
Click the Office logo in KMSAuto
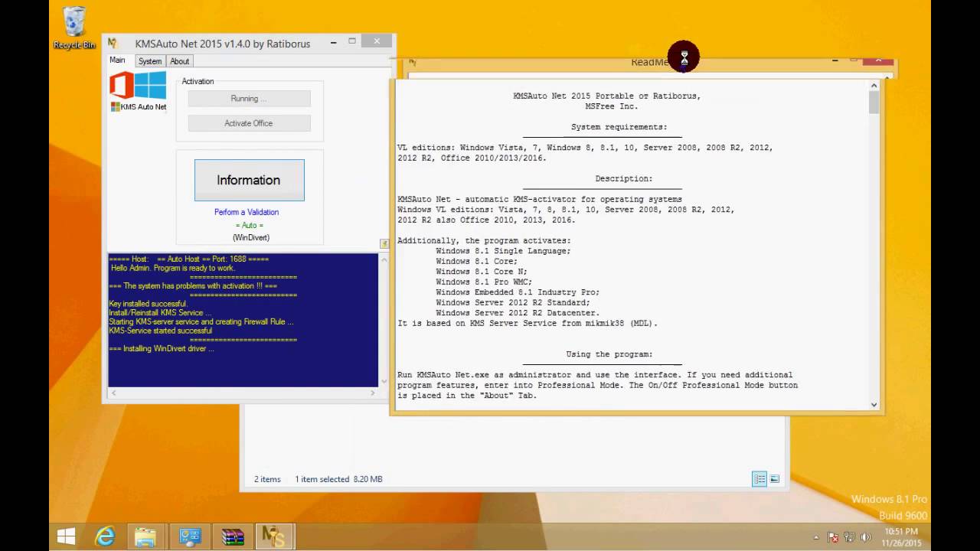pos(121,85)
